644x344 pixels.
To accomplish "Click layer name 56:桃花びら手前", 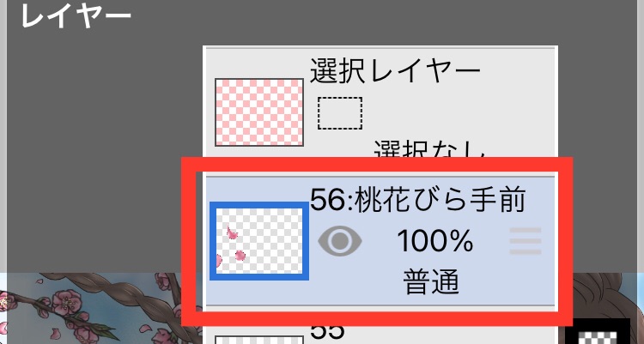I will 417,200.
